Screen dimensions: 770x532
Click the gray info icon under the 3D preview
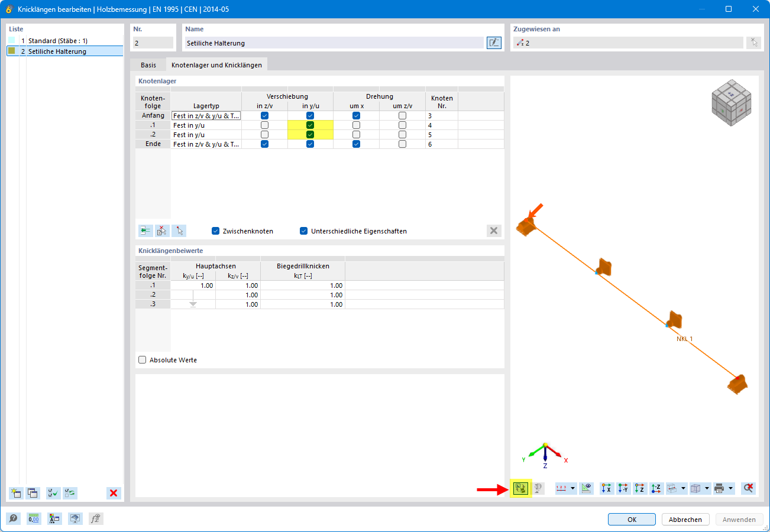(538, 488)
